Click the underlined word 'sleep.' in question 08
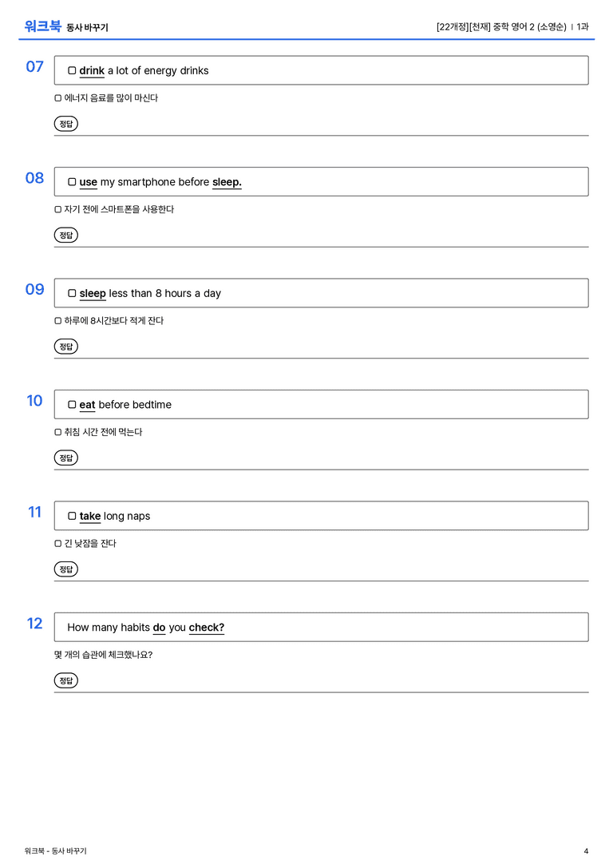 pos(227,182)
